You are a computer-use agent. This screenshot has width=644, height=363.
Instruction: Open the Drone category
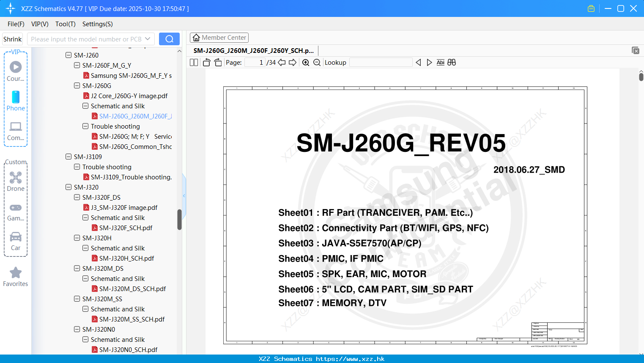[16, 181]
